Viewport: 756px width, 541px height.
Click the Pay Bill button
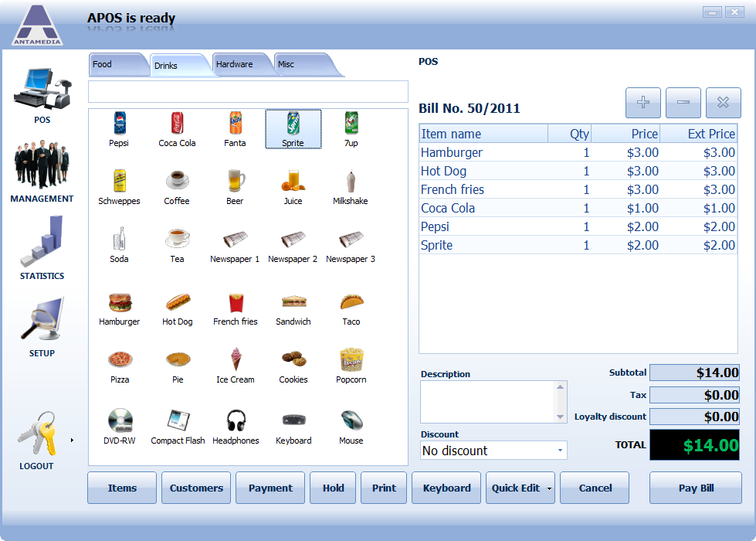point(696,488)
